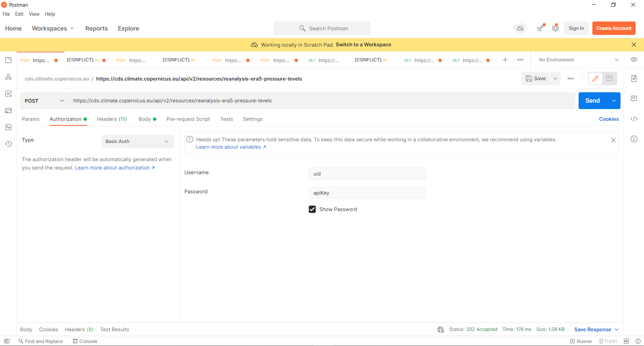Open the Help menu
This screenshot has height=346, width=644.
coord(50,14)
